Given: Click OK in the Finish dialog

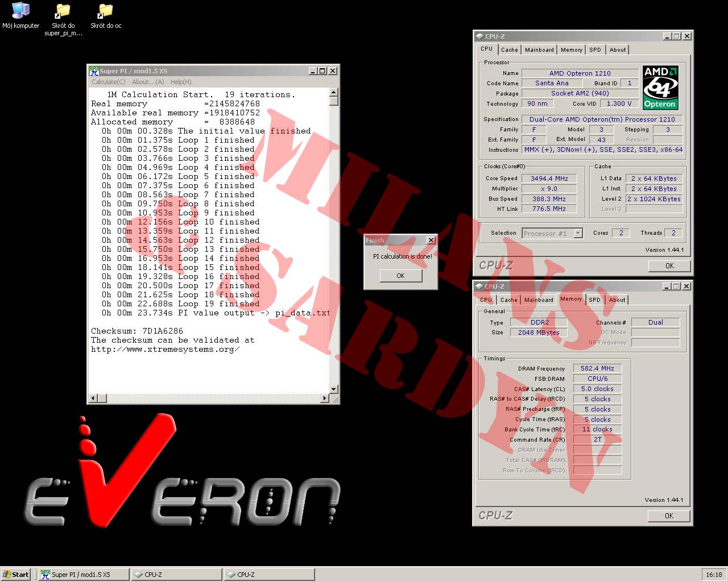Looking at the screenshot, I should pos(401,276).
